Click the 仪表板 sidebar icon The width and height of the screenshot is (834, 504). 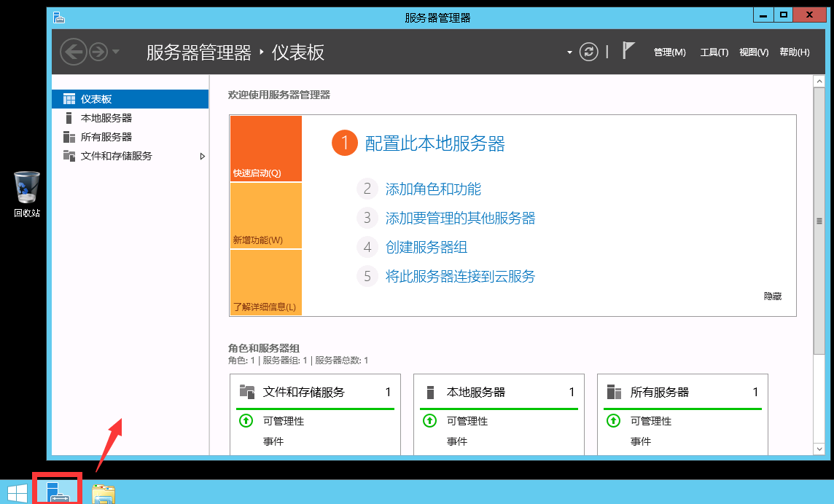69,99
